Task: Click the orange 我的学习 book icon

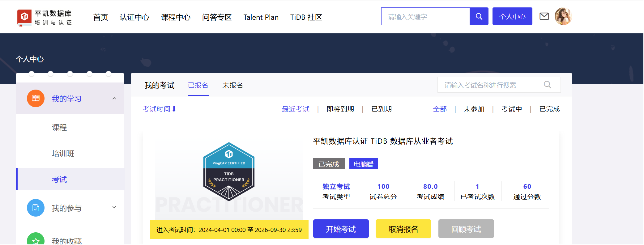Action: (x=36, y=99)
